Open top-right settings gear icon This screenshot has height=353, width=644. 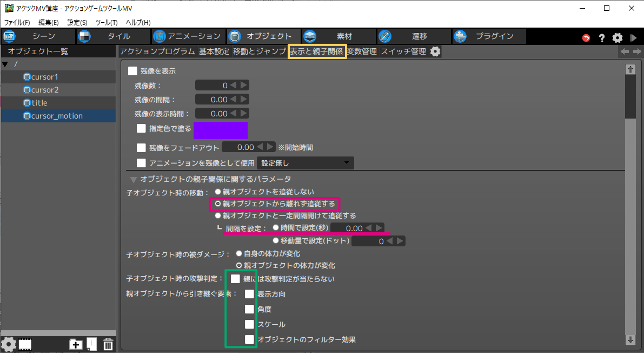(618, 38)
